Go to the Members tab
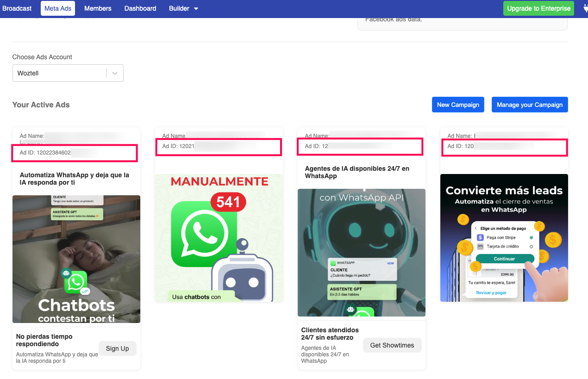588x379 pixels. point(98,8)
